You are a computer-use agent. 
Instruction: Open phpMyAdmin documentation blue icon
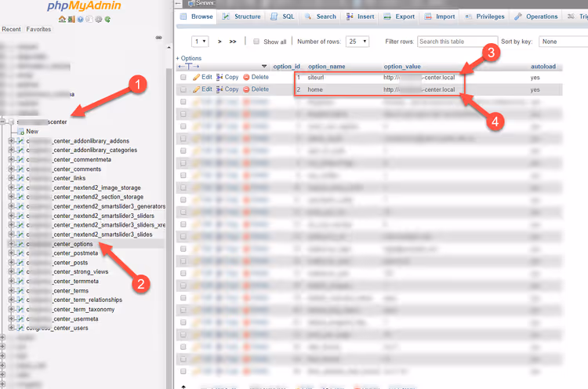tap(80, 19)
